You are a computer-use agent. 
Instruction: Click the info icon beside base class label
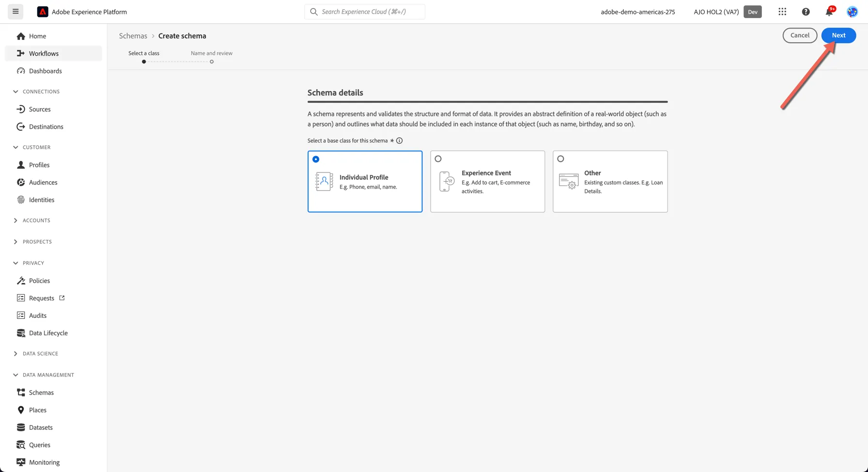click(399, 141)
